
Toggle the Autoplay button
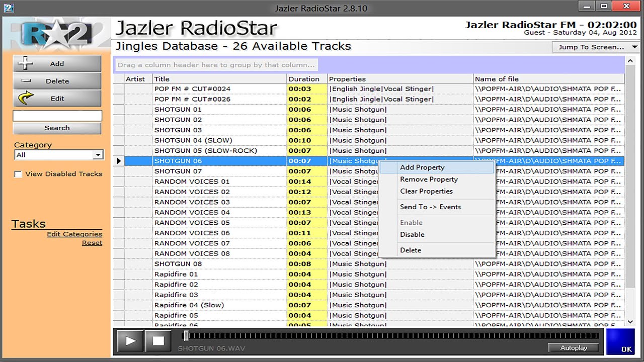(x=574, y=348)
